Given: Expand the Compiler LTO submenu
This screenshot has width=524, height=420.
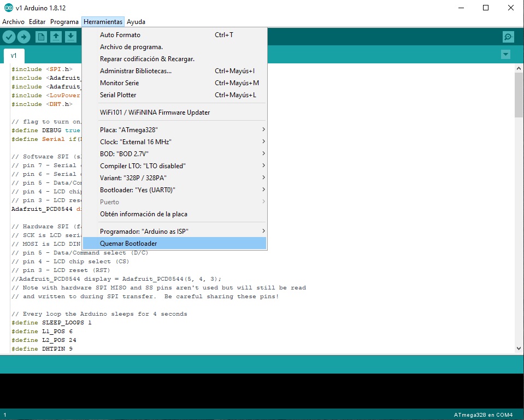Looking at the screenshot, I should tap(174, 165).
